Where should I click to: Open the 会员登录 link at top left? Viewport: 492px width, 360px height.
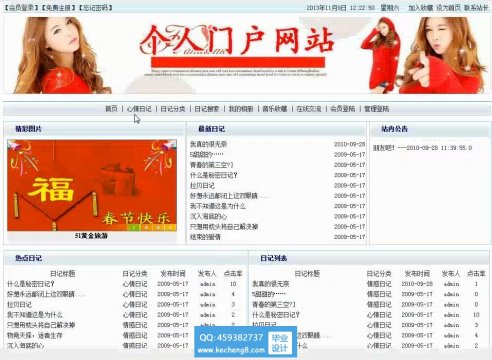[x=21, y=7]
